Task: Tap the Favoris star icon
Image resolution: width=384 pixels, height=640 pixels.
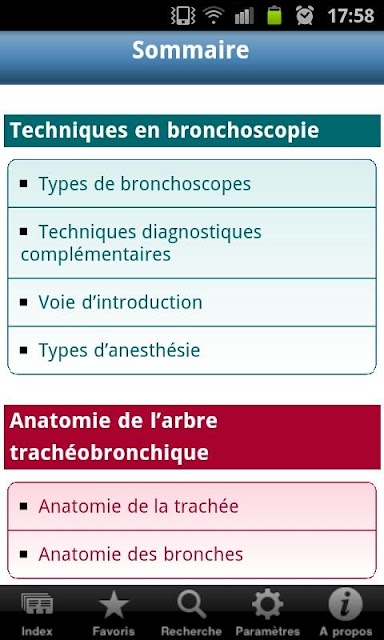Action: 113,604
